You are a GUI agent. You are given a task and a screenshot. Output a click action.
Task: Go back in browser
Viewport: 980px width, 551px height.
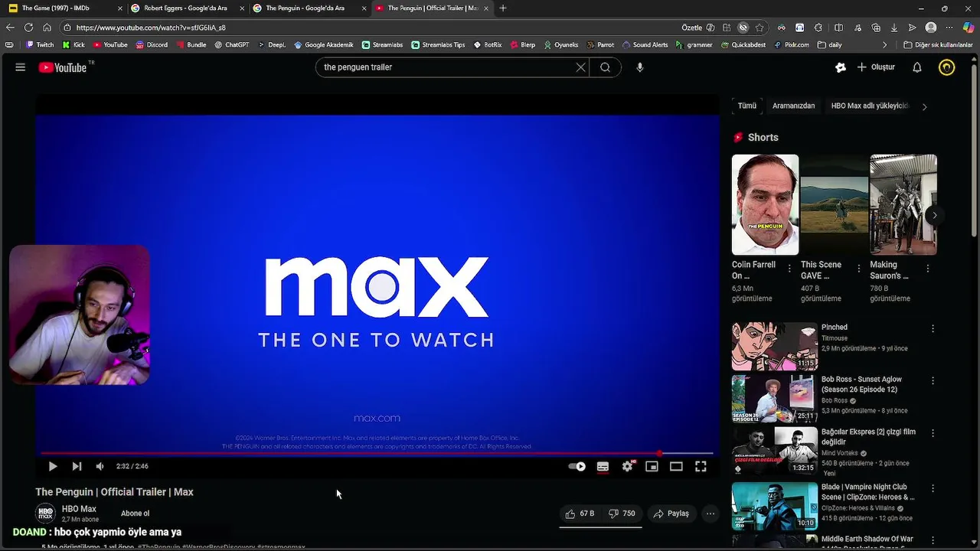click(10, 28)
